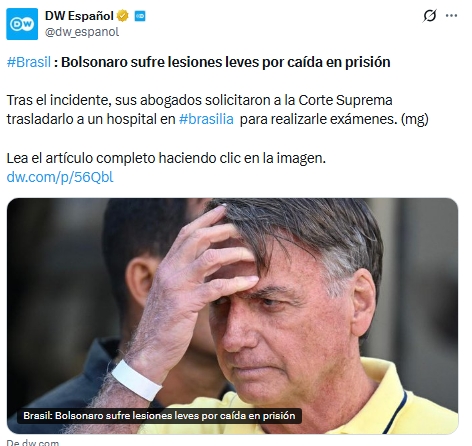Follow the dw.com/p/56Qbl link

click(x=60, y=177)
